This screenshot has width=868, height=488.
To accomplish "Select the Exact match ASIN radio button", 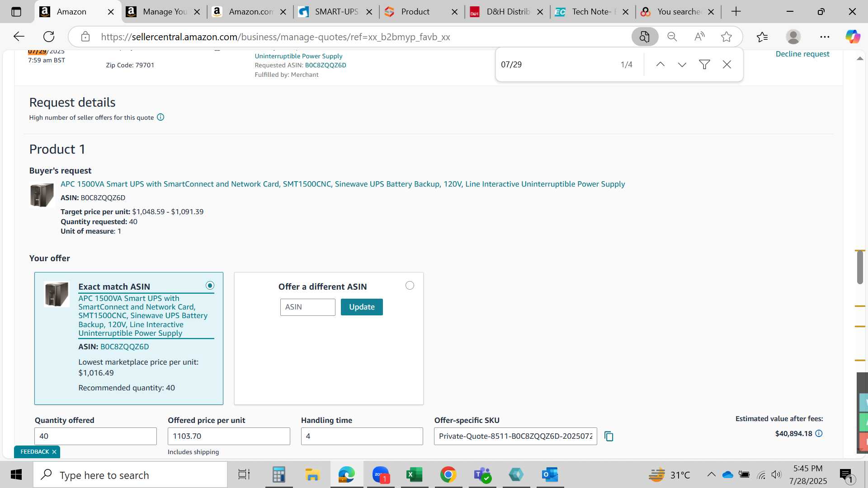I will [x=210, y=286].
